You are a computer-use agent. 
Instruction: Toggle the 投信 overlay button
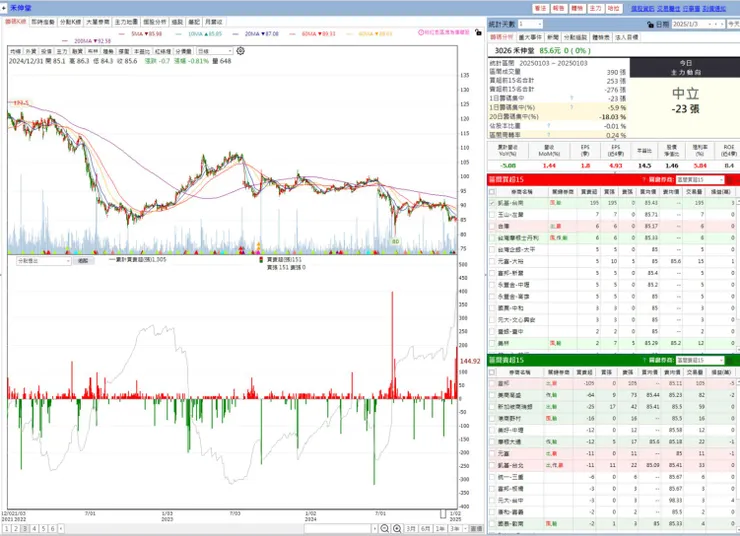point(46,51)
